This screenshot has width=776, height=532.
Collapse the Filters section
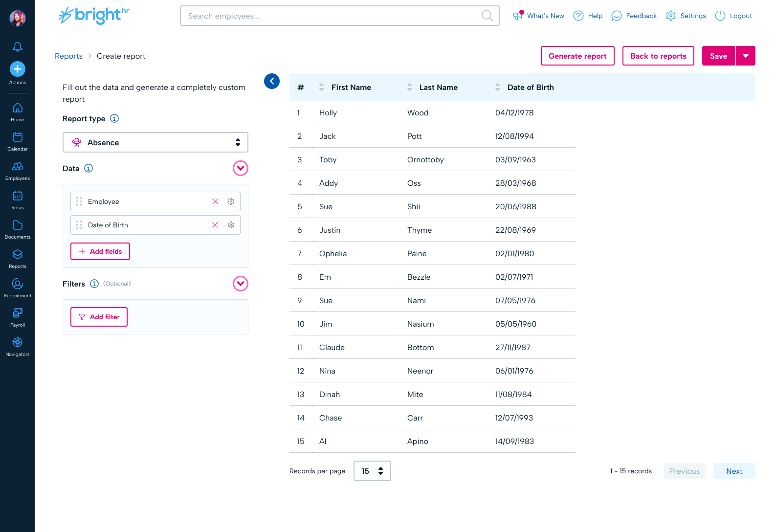(241, 284)
